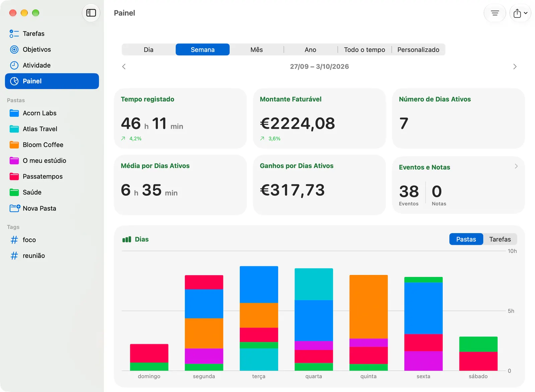Click the Número de Dias Ativos card
This screenshot has width=535, height=392.
pos(458,118)
